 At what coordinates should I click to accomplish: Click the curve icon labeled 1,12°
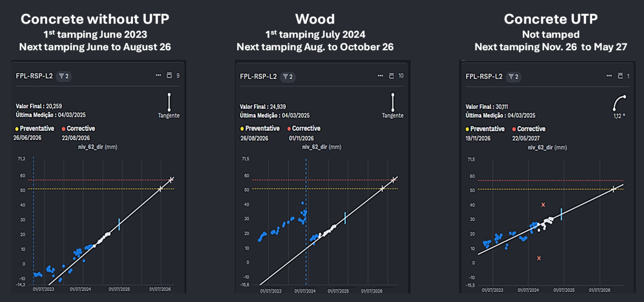(x=618, y=103)
